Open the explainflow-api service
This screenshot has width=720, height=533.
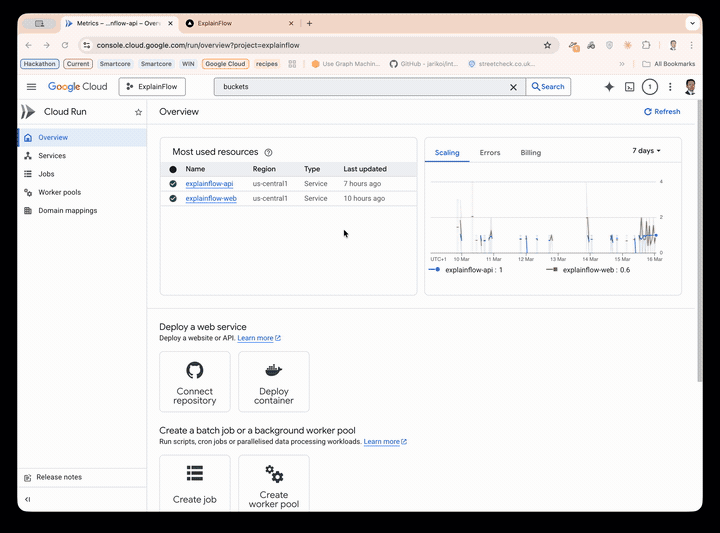[209, 184]
